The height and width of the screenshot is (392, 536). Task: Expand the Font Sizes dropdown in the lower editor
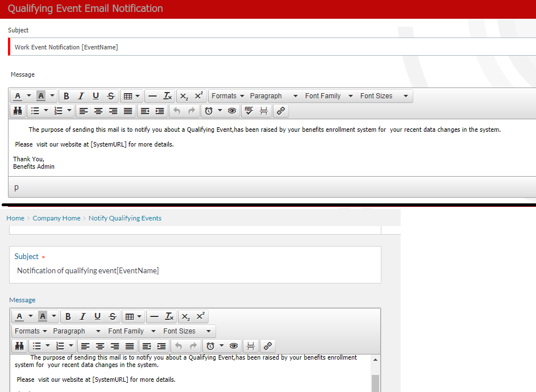click(x=186, y=331)
